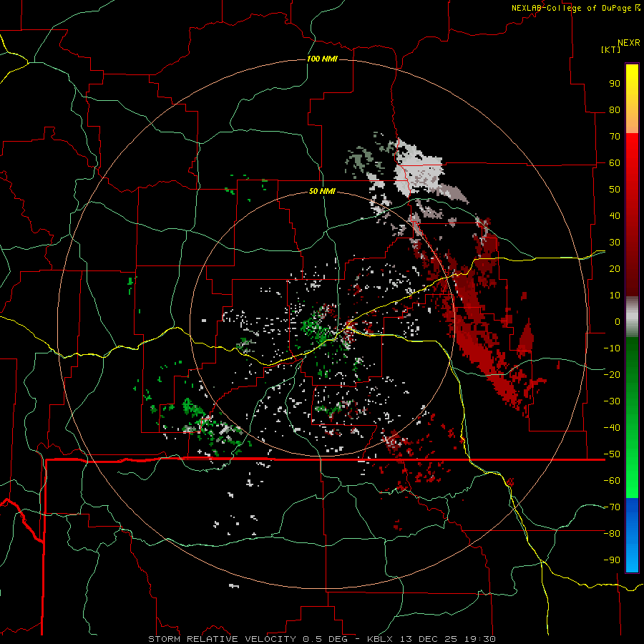Click the -20 value on velocity scale
The width and height of the screenshot is (644, 644).
pyautogui.click(x=612, y=374)
